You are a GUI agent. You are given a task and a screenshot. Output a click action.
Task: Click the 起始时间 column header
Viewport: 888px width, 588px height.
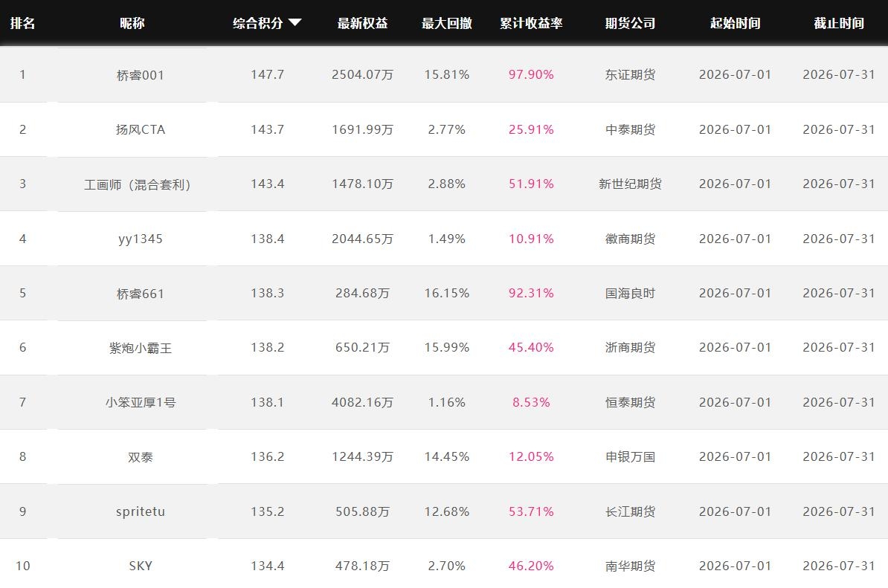tap(735, 23)
